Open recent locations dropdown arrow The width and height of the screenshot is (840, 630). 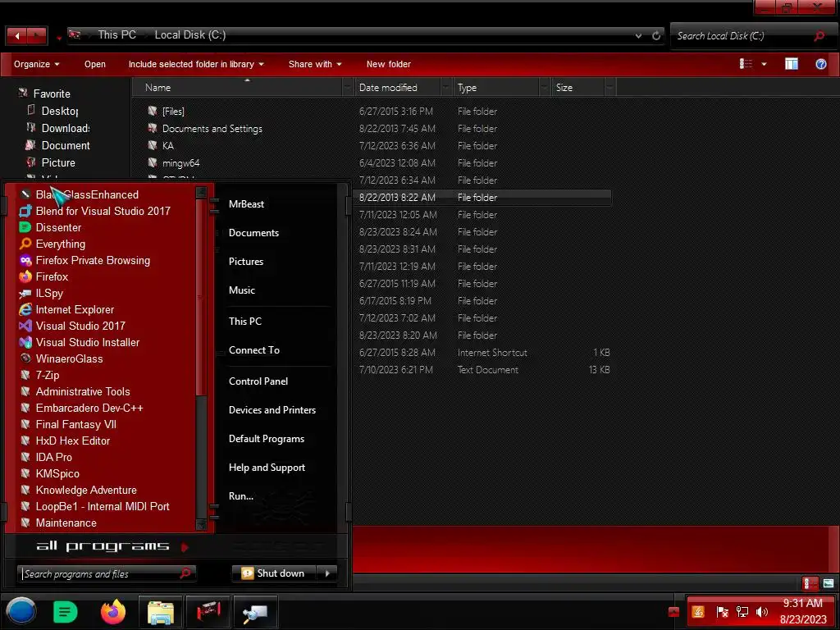(59, 39)
